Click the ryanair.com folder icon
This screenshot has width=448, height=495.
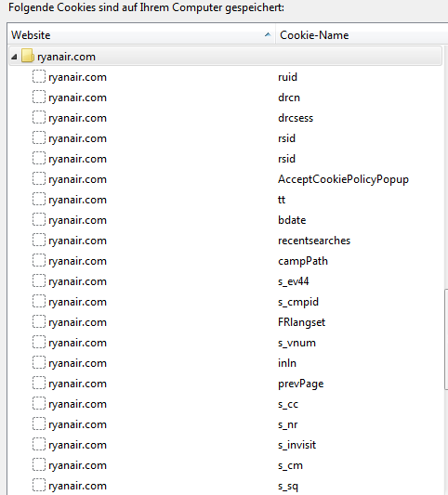tap(28, 57)
